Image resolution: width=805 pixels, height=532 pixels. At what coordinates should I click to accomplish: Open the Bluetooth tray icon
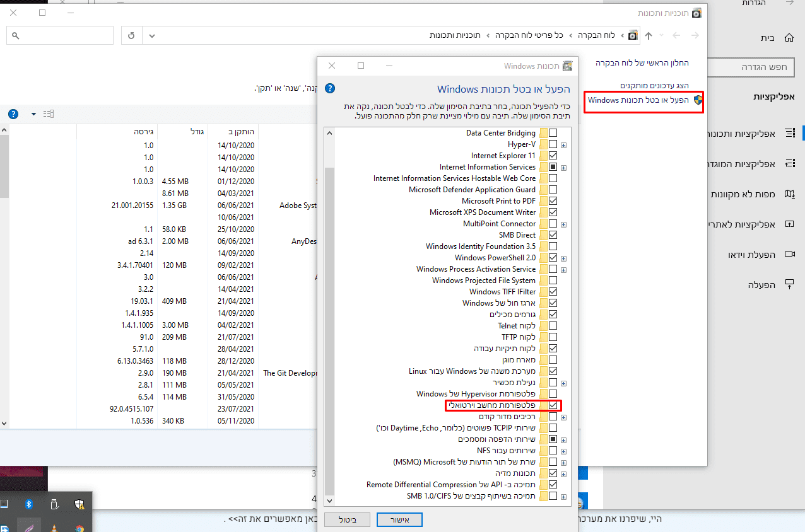tap(28, 504)
